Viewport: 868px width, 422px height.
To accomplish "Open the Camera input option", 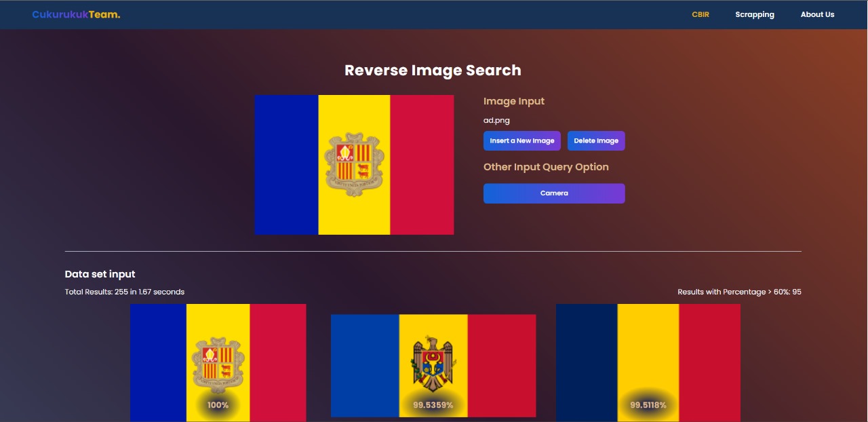I will click(554, 193).
